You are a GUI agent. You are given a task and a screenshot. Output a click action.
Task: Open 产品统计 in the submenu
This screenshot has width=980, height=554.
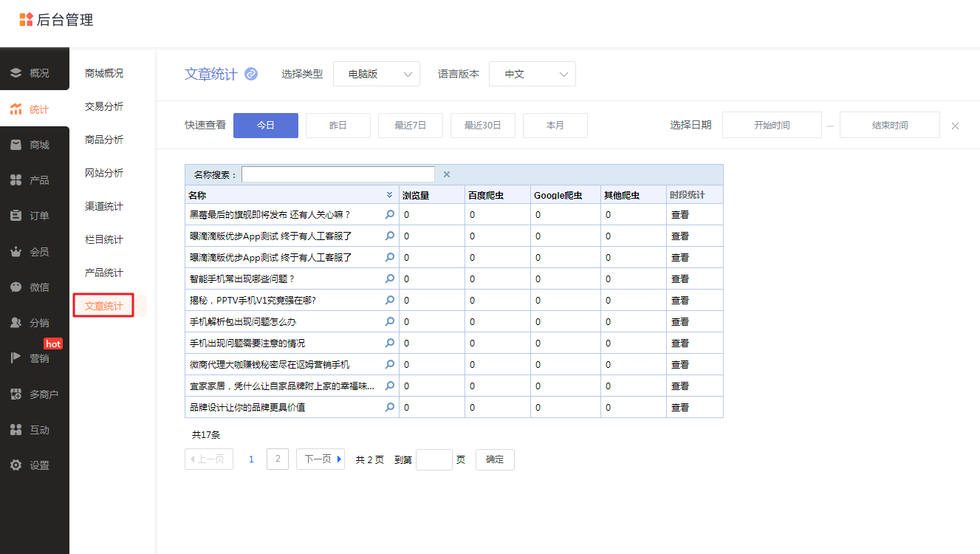pos(104,273)
